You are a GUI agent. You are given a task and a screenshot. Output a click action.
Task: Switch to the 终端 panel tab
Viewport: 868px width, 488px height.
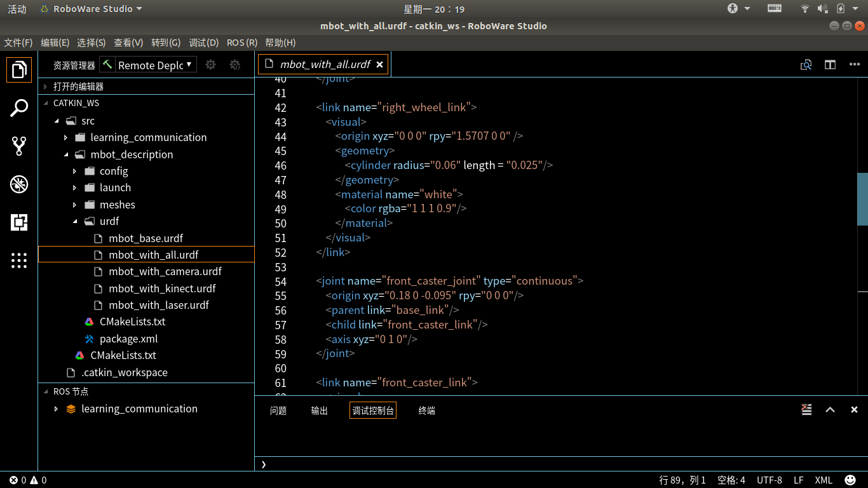(x=426, y=410)
